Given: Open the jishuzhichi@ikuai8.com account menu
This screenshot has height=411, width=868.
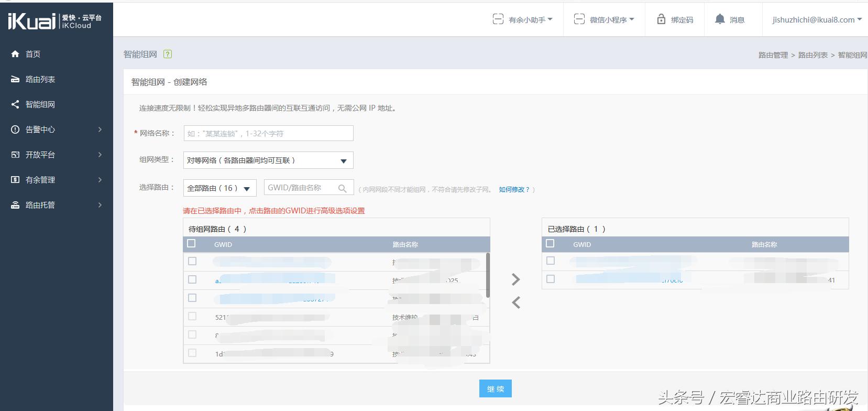Looking at the screenshot, I should tap(817, 20).
